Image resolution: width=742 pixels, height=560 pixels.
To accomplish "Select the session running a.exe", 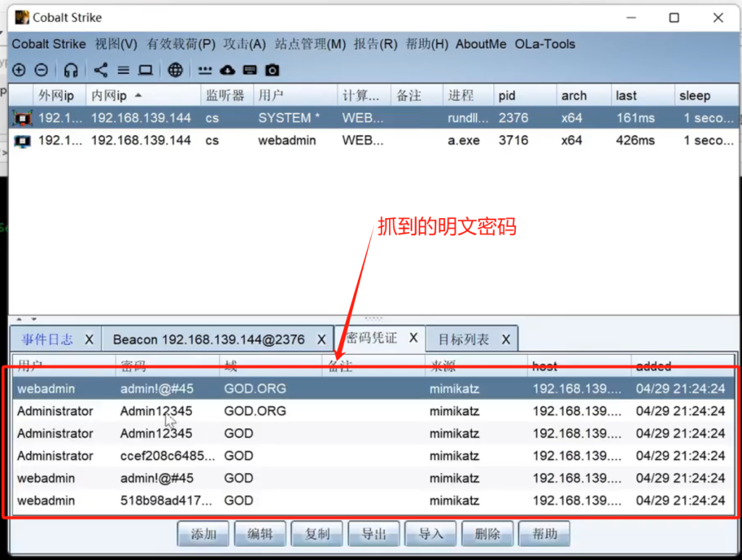I will tap(374, 141).
